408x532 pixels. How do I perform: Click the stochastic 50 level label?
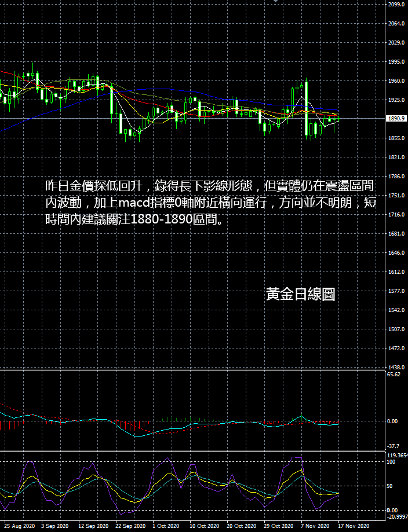tap(390, 486)
